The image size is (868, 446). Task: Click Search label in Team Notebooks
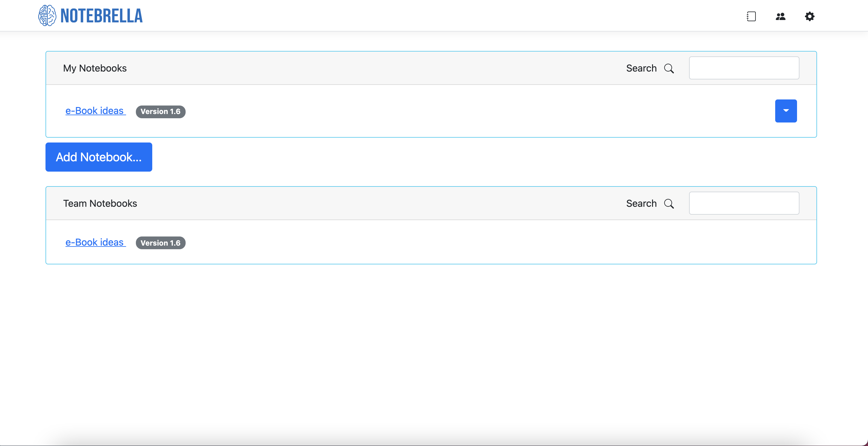coord(641,203)
